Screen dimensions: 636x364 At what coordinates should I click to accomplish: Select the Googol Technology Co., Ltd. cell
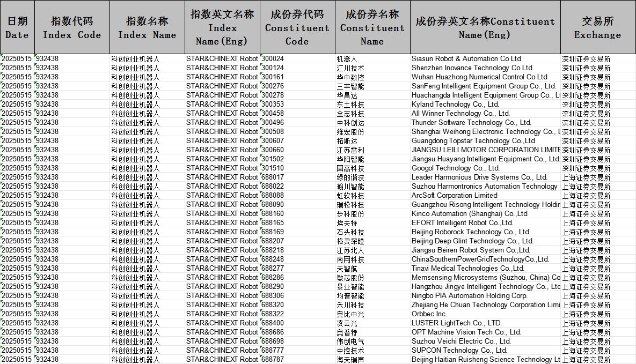click(485, 168)
